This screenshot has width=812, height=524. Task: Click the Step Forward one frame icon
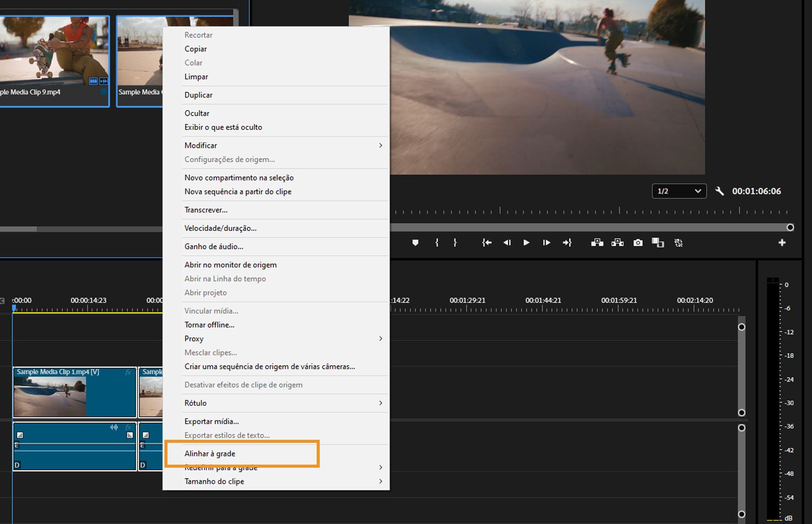(x=547, y=243)
